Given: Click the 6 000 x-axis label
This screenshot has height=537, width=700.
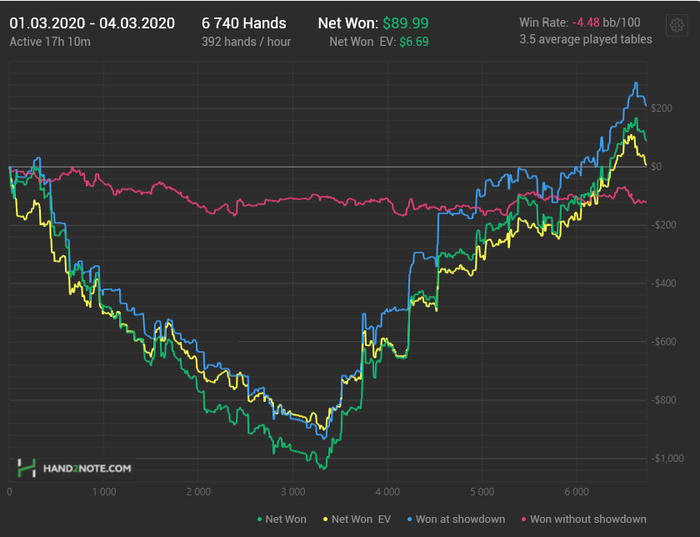Looking at the screenshot, I should [x=577, y=492].
